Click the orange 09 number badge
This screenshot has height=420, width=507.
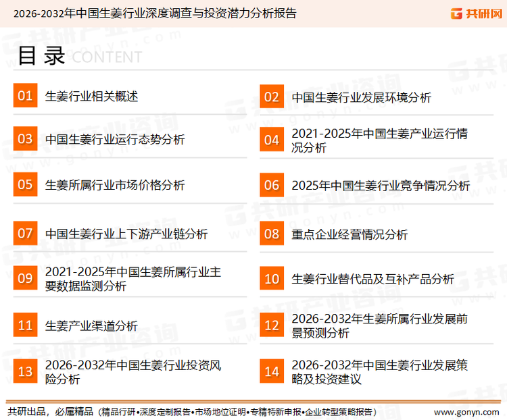25,278
